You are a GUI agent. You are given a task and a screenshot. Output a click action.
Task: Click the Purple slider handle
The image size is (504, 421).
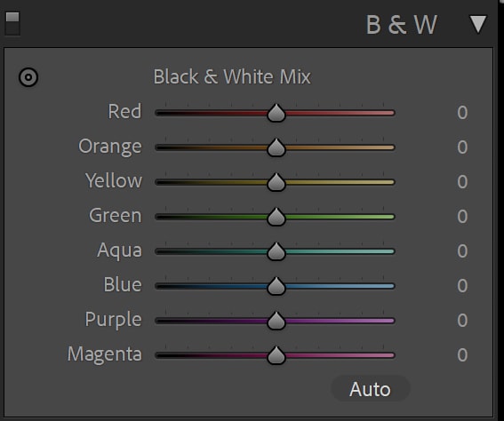click(276, 321)
